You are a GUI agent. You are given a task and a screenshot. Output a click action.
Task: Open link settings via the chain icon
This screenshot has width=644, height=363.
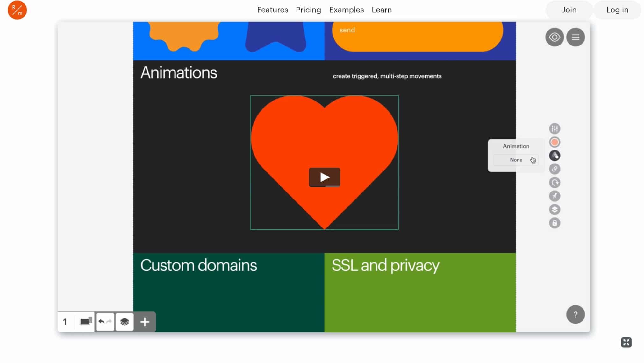point(554,169)
